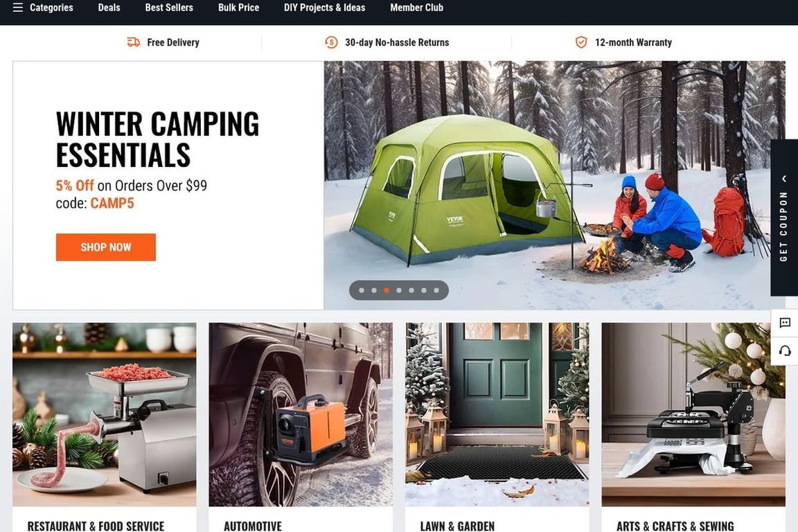Open the Arts & Crafts & Sewing image
The image size is (798, 532).
tap(693, 414)
